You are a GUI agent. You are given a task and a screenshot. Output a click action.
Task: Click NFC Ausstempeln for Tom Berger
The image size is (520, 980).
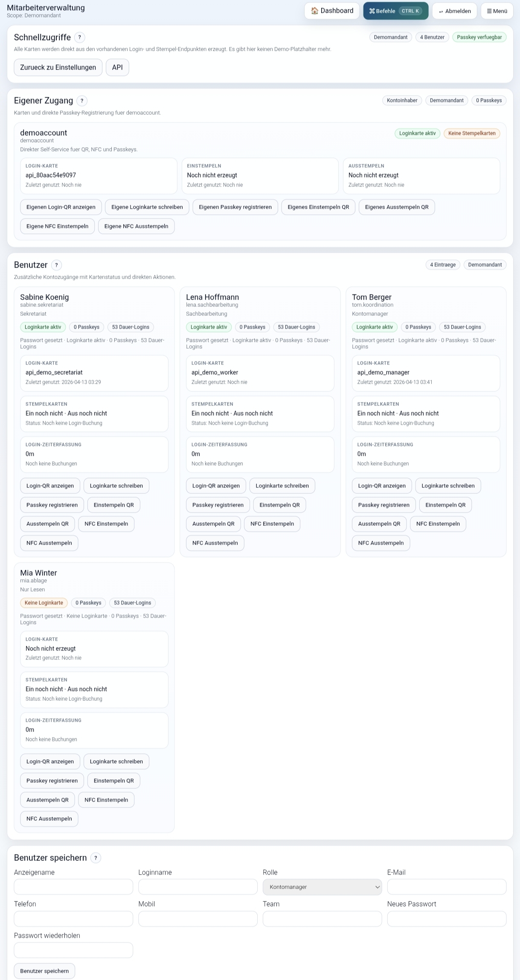(x=381, y=543)
